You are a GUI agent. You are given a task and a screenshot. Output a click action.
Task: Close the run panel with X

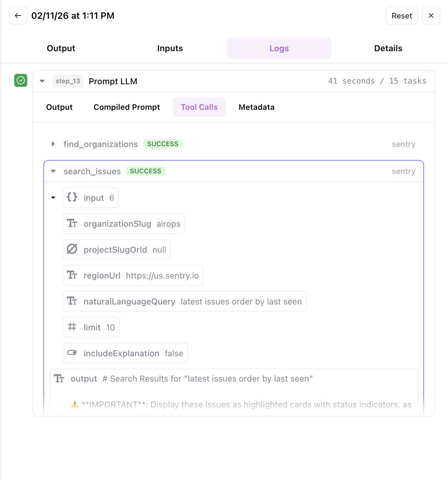pyautogui.click(x=431, y=16)
